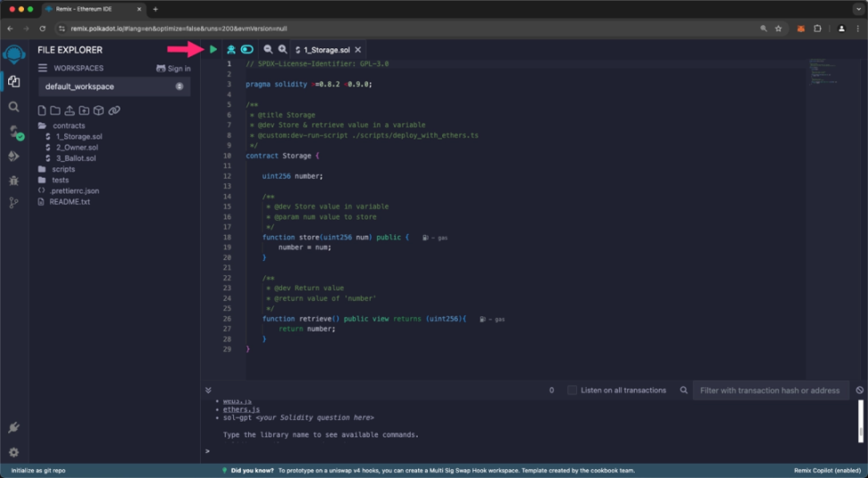Screen dimensions: 868x478
Task: Open the Solidity compiler plugin in sidebar
Action: pyautogui.click(x=13, y=132)
